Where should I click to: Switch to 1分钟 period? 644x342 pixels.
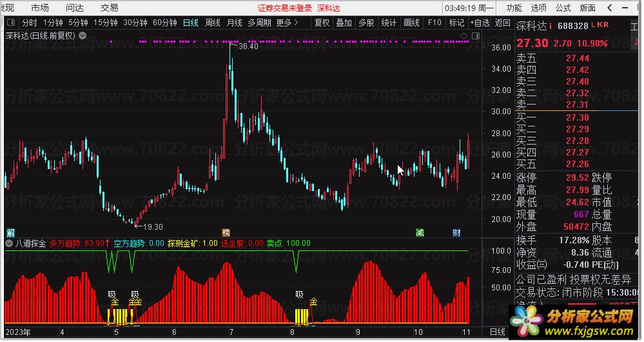point(53,23)
